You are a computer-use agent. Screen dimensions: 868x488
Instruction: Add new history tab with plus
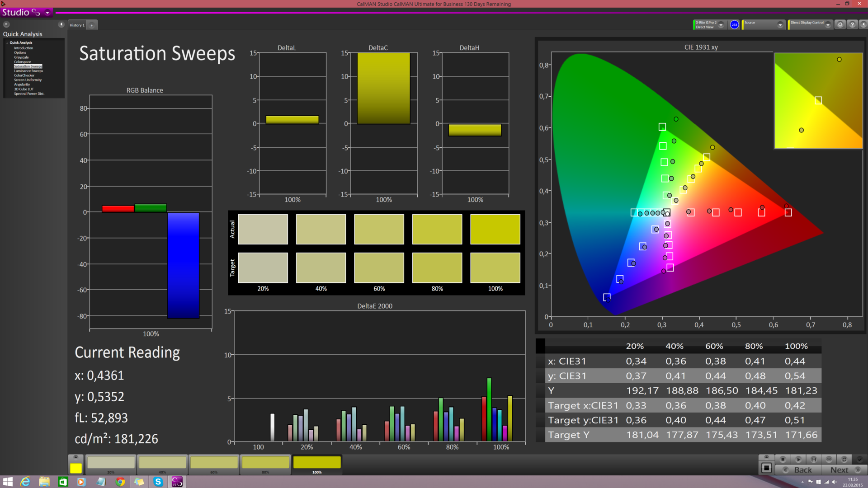point(92,25)
